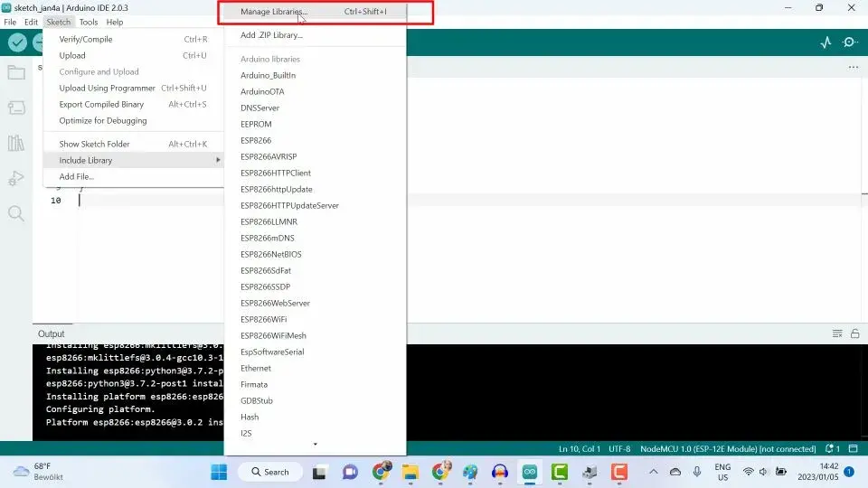The height and width of the screenshot is (488, 868).
Task: Open the editor tab three-dots menu
Action: tap(853, 68)
